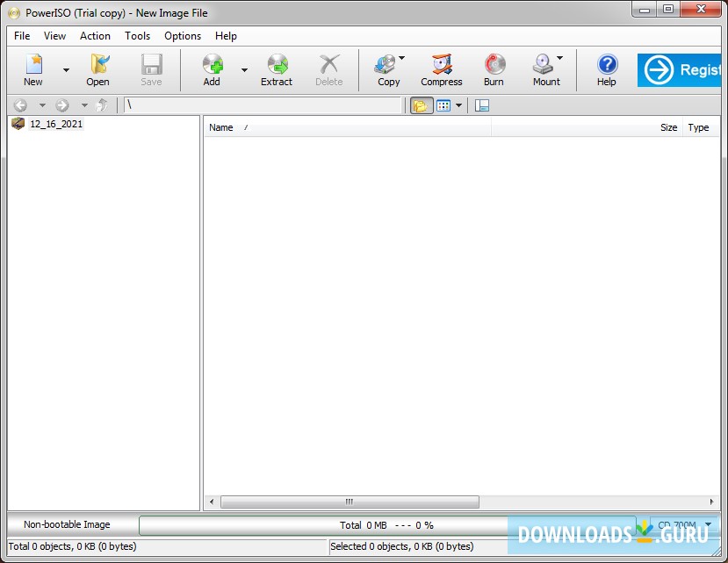Click the PowerISO title bar app icon
Viewport: 728px width, 563px height.
click(14, 13)
